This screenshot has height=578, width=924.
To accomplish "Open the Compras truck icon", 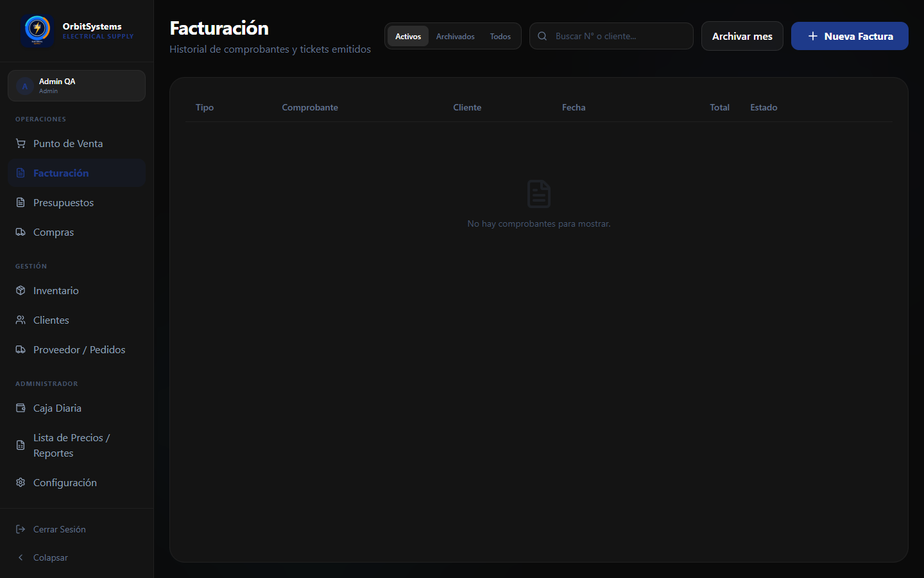I will 21,232.
